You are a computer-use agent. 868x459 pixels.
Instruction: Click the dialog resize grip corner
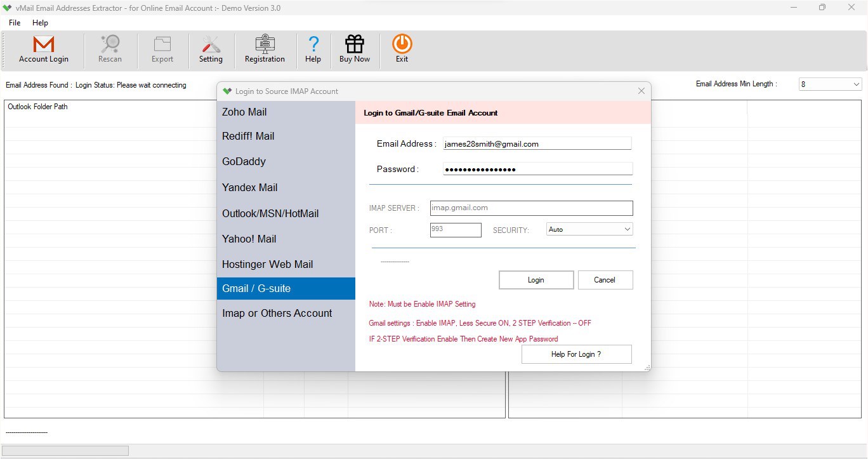647,368
